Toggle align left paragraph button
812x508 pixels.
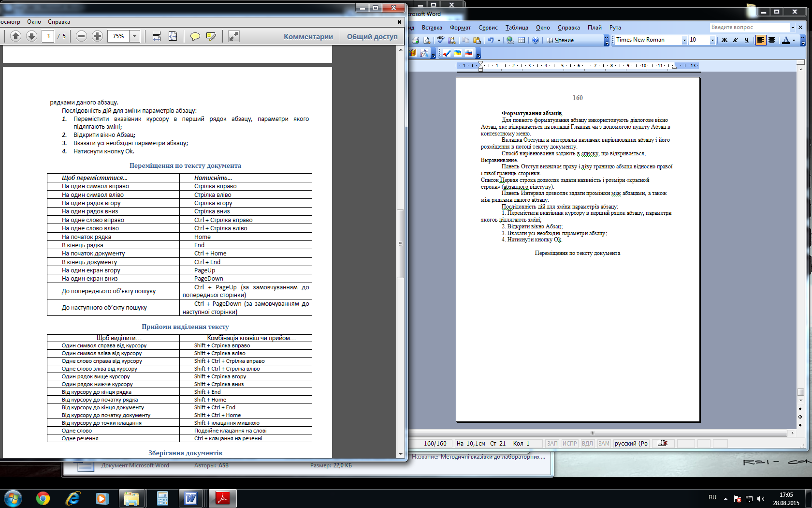point(761,40)
